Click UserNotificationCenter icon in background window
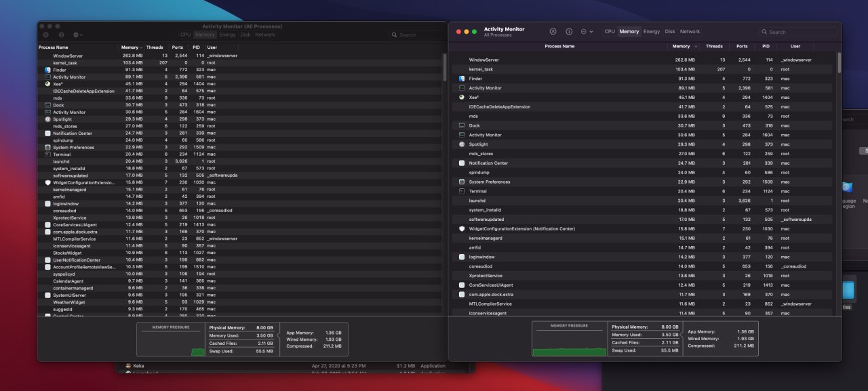This screenshot has height=391, width=868. (x=47, y=260)
